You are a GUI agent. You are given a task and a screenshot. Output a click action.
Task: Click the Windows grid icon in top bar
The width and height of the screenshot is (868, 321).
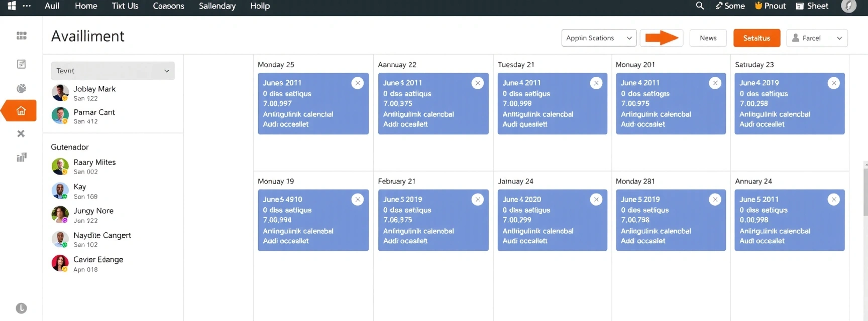12,6
